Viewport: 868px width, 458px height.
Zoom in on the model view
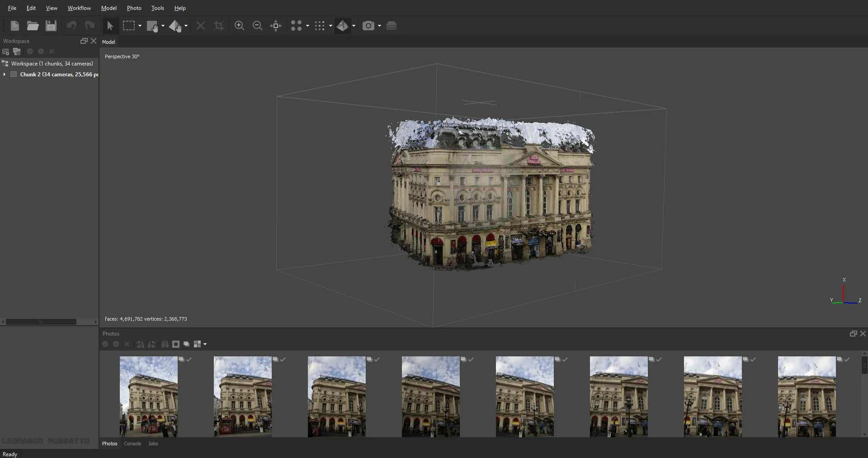click(240, 26)
